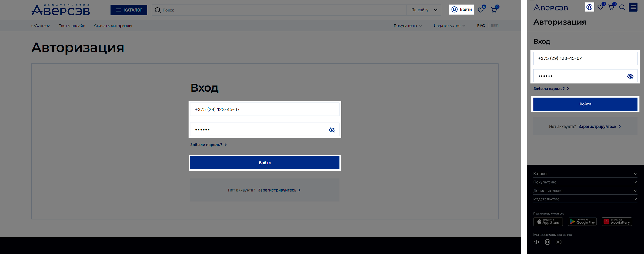This screenshot has width=644, height=254.
Task: Click the blue КАТАЛОГ button
Action: [129, 10]
